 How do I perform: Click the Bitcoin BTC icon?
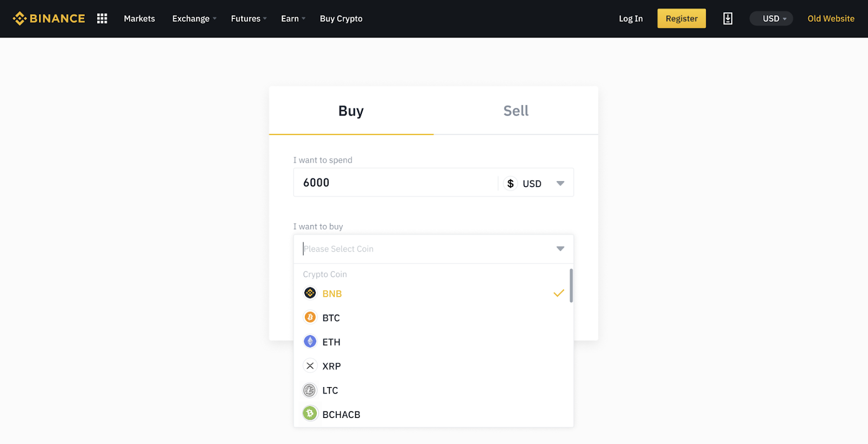pyautogui.click(x=310, y=317)
